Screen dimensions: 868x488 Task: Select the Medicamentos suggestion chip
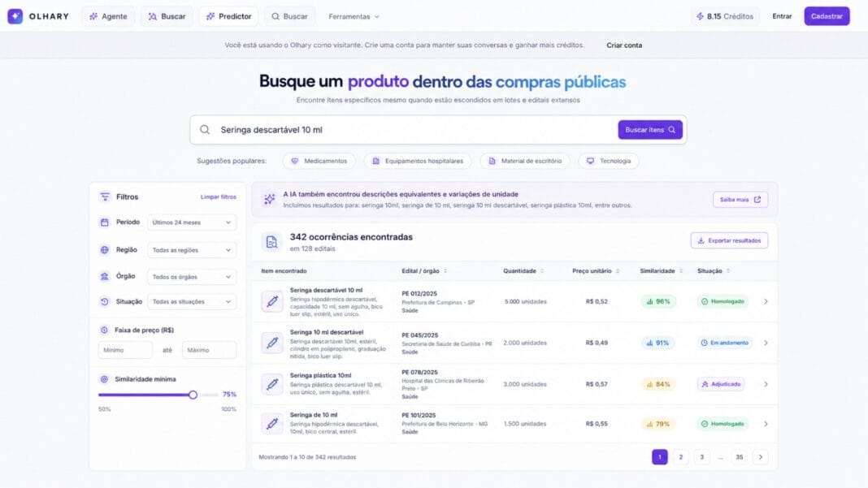(x=319, y=161)
